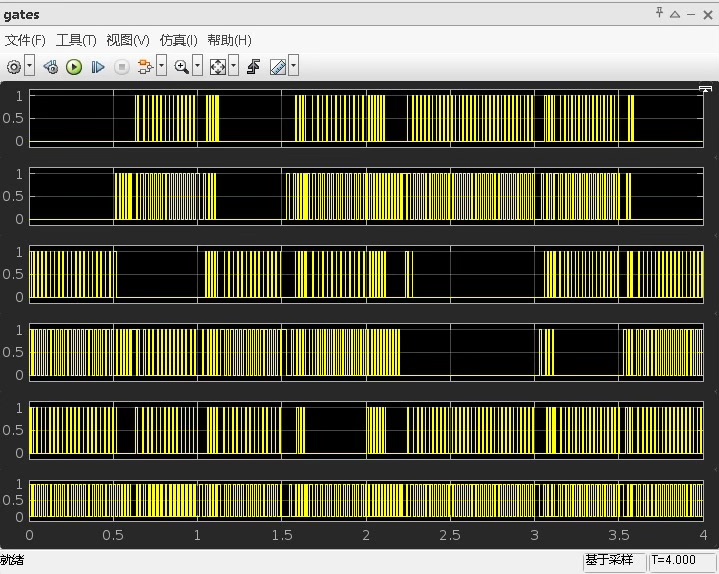
Task: Close the gates scope window
Action: pos(708,15)
